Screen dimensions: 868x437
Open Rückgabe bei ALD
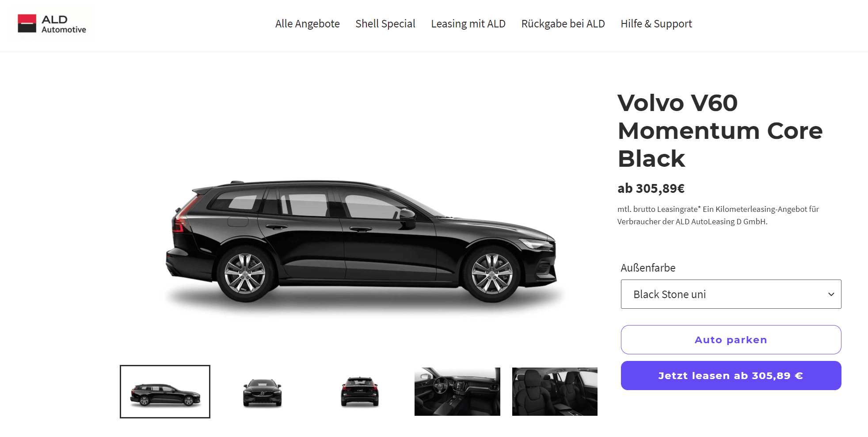(563, 24)
